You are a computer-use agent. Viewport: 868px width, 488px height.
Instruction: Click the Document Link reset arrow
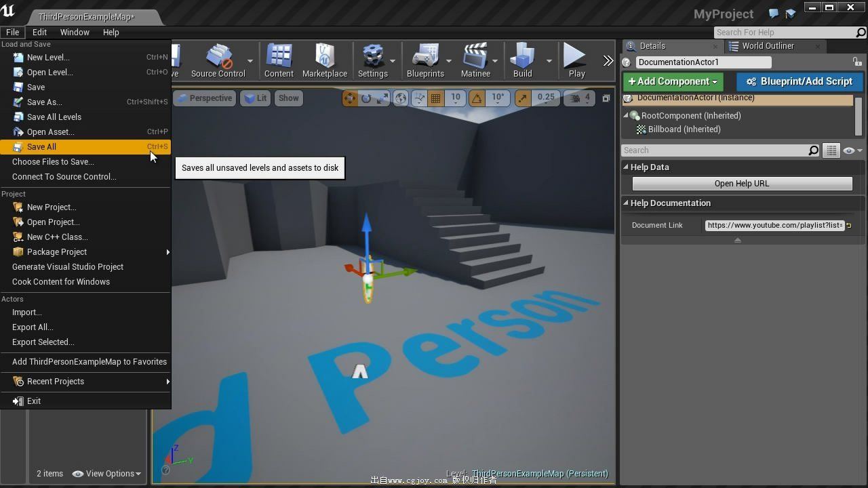pos(848,226)
